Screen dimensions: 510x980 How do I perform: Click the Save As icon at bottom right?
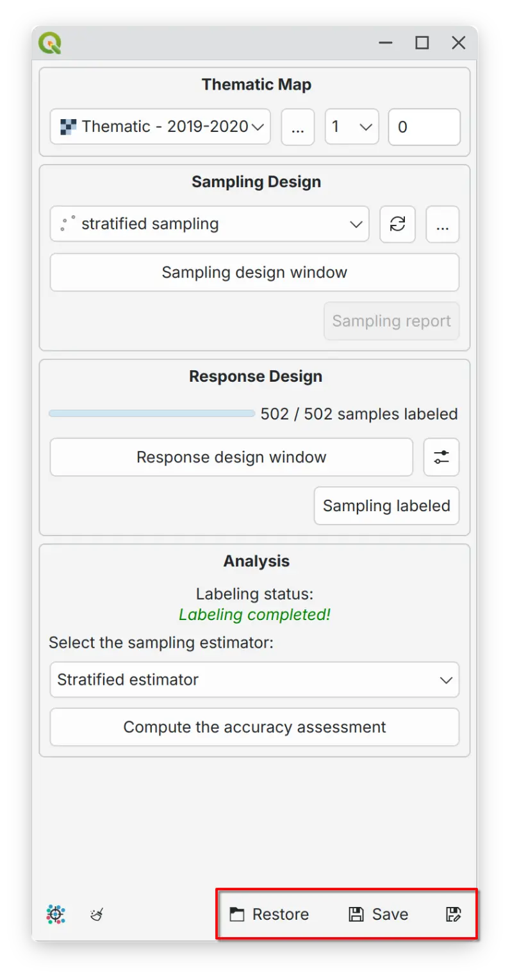[453, 914]
